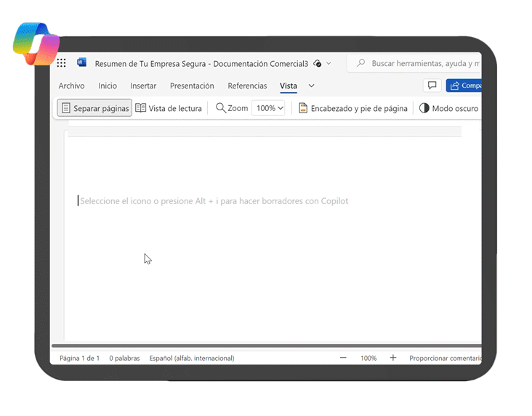The width and height of the screenshot is (532, 416).
Task: Zoom out with the minus icon
Action: click(x=343, y=358)
